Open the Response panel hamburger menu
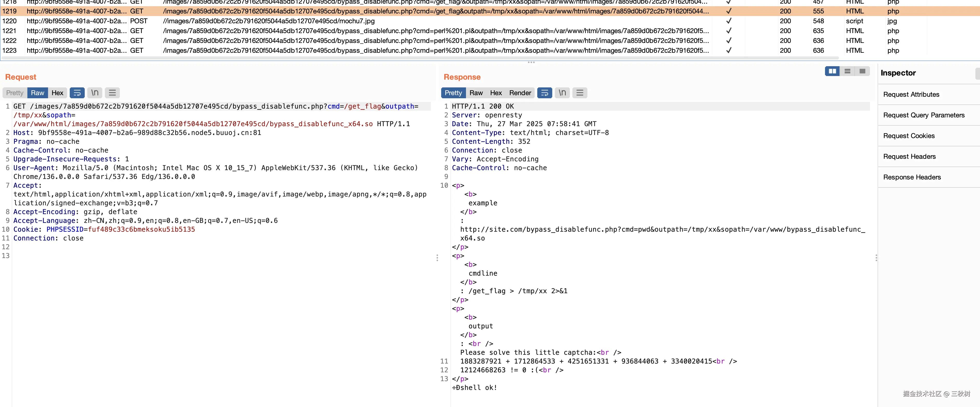This screenshot has width=980, height=407. (x=579, y=93)
